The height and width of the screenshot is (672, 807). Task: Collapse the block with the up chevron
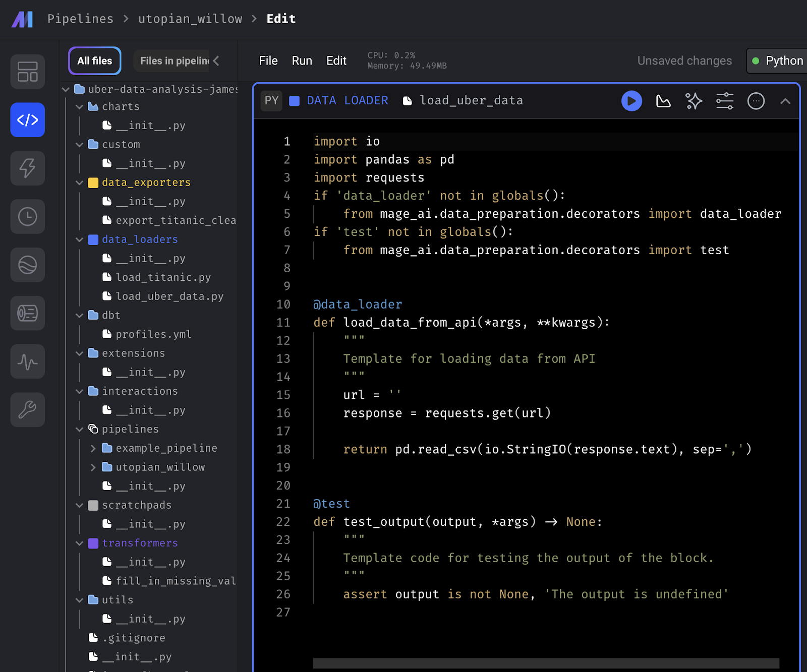(x=785, y=101)
